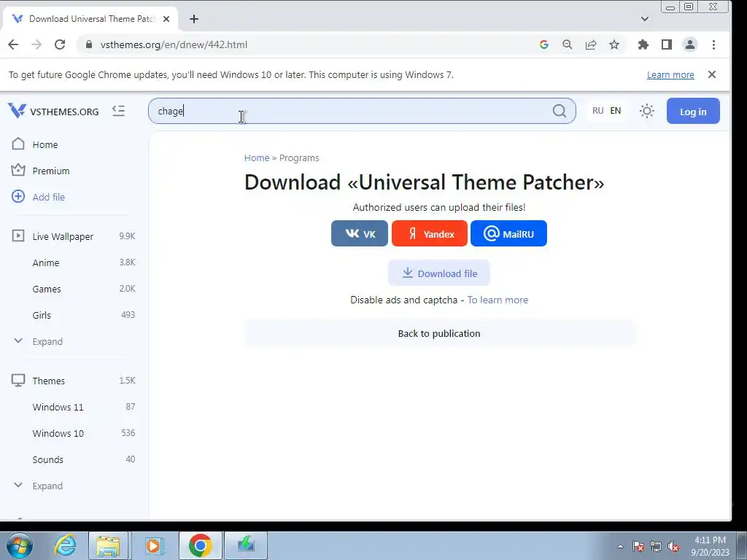Launch Internet Explorer from taskbar
This screenshot has width=747, height=560.
(x=65, y=545)
